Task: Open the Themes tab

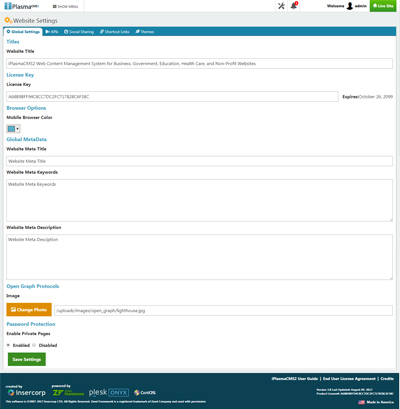Action: click(x=145, y=32)
